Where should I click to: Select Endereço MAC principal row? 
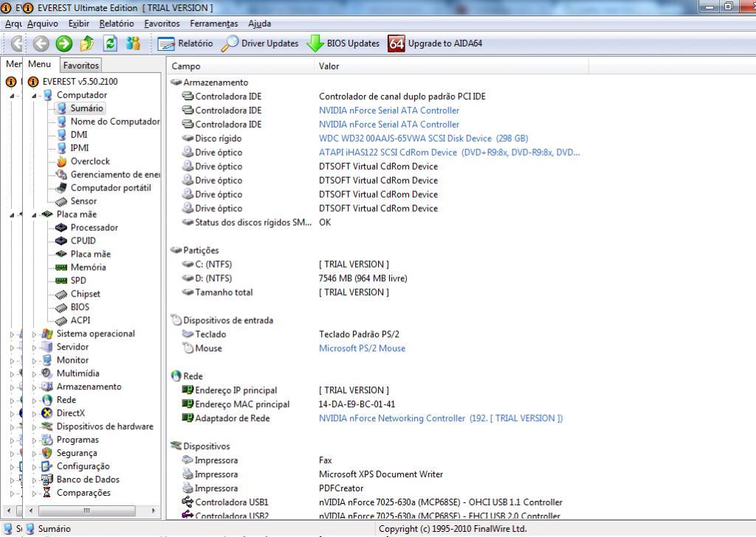point(377,404)
